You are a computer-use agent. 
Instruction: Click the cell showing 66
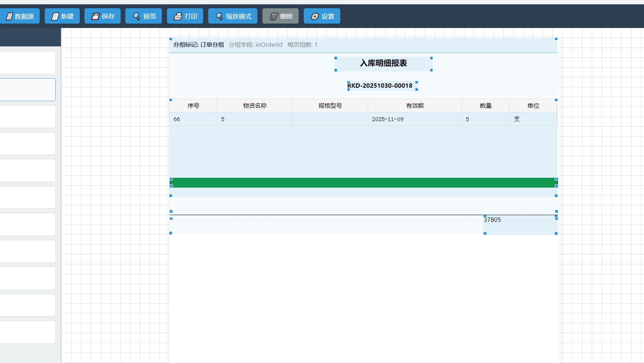coord(193,119)
